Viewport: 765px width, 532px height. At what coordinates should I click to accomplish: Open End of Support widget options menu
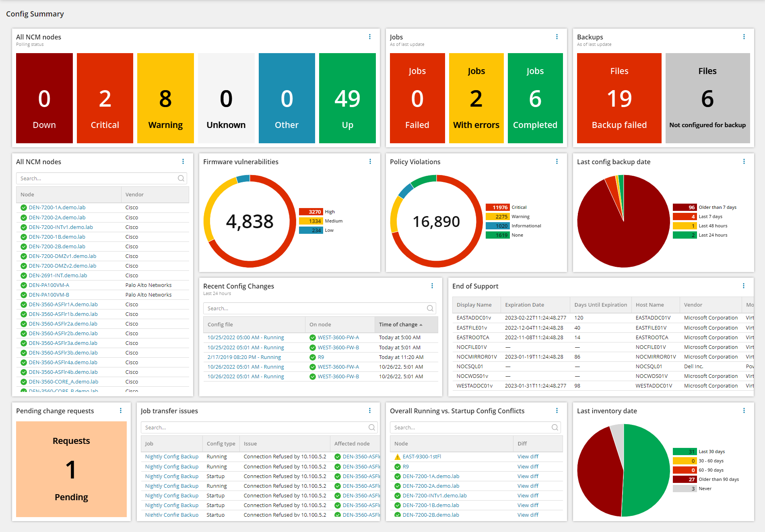pyautogui.click(x=744, y=286)
